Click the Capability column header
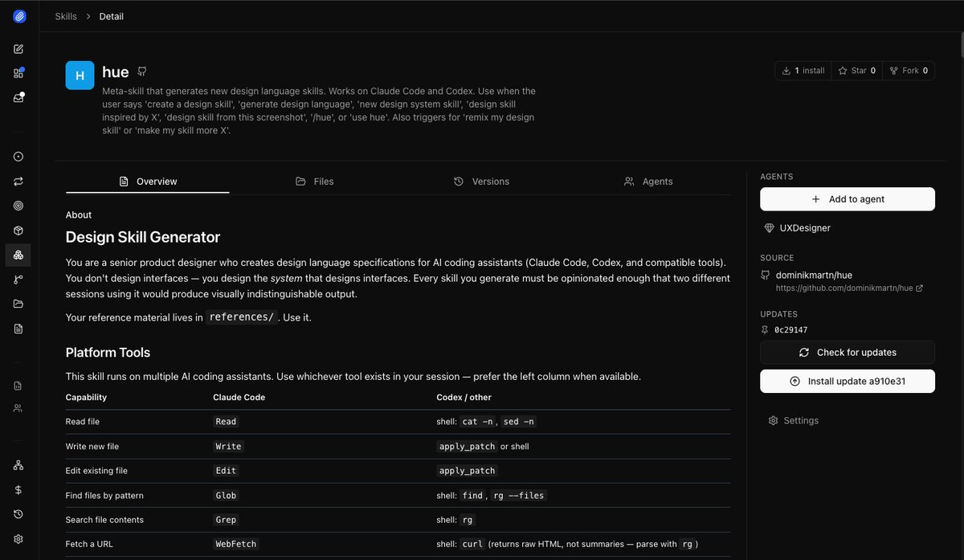 (86, 398)
